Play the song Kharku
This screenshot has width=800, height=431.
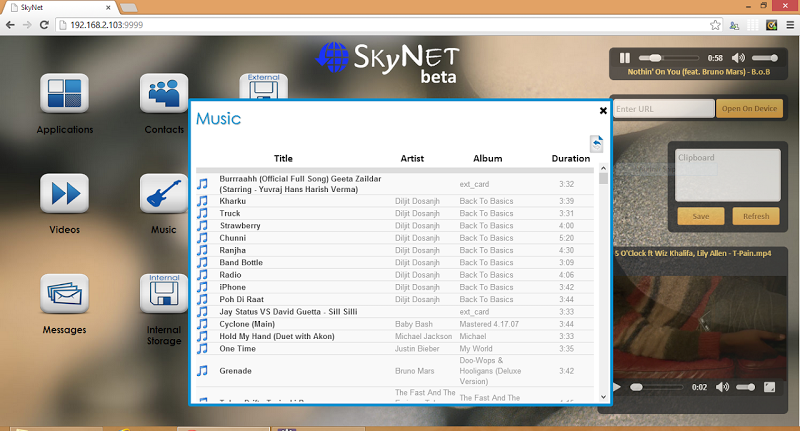tap(233, 201)
